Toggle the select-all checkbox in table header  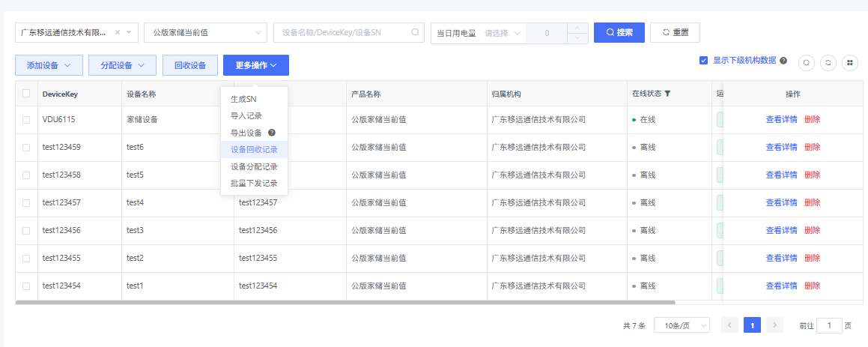(26, 94)
